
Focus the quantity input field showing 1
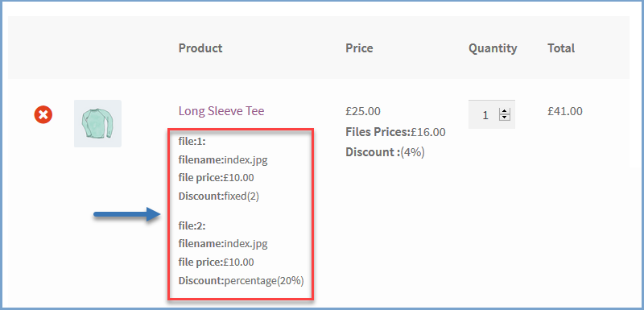pos(492,114)
